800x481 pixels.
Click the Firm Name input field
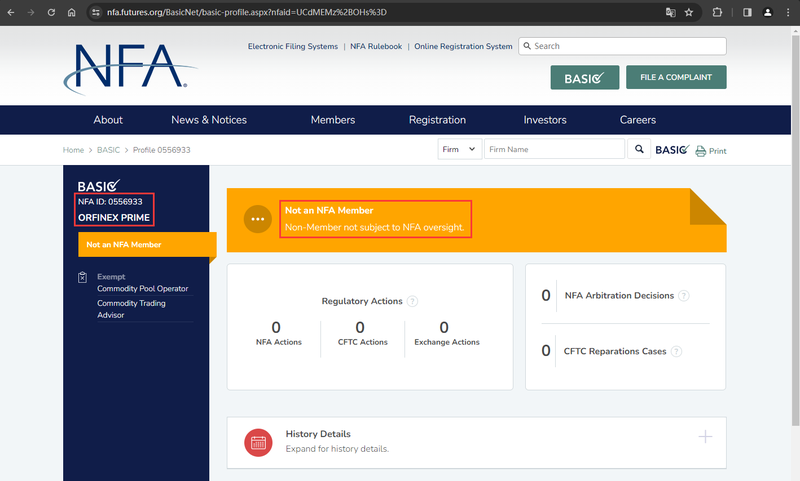point(554,150)
